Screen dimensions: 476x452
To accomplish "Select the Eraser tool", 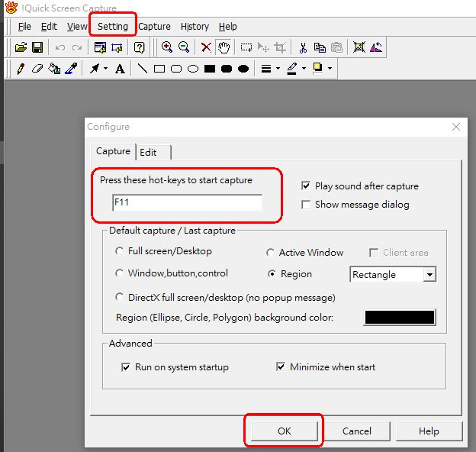I will point(37,69).
